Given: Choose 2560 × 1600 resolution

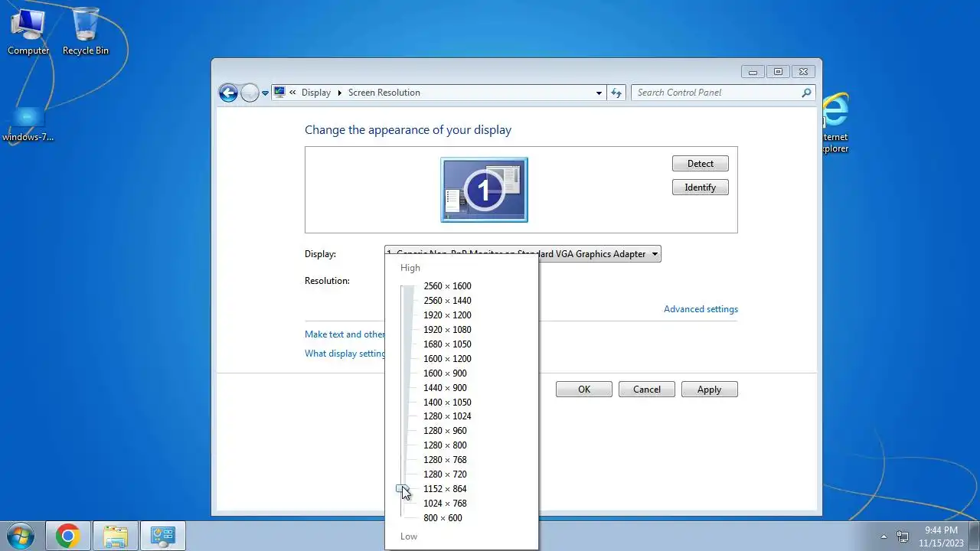Looking at the screenshot, I should pos(447,286).
